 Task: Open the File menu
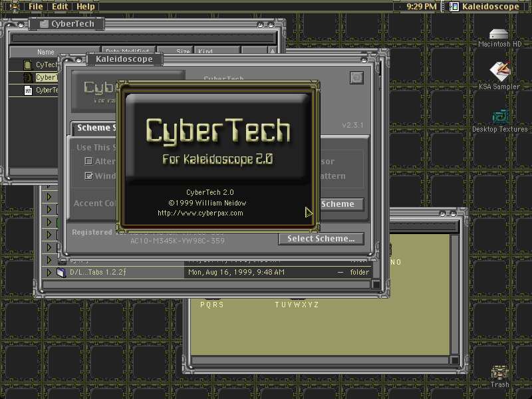(36, 7)
